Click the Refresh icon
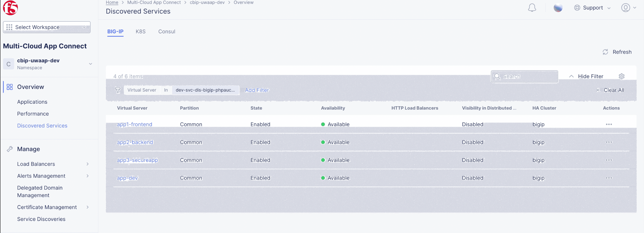644x233 pixels. tap(605, 52)
